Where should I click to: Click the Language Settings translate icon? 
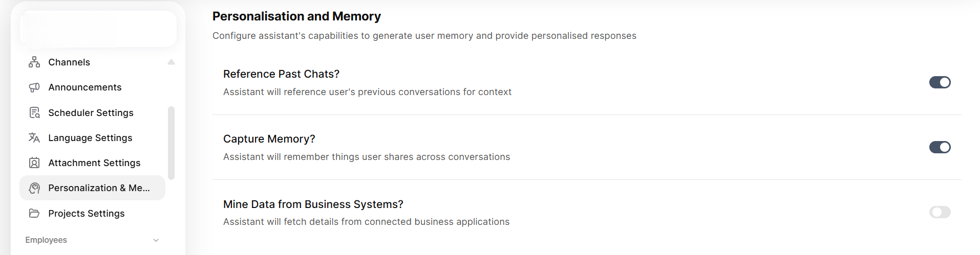[34, 137]
